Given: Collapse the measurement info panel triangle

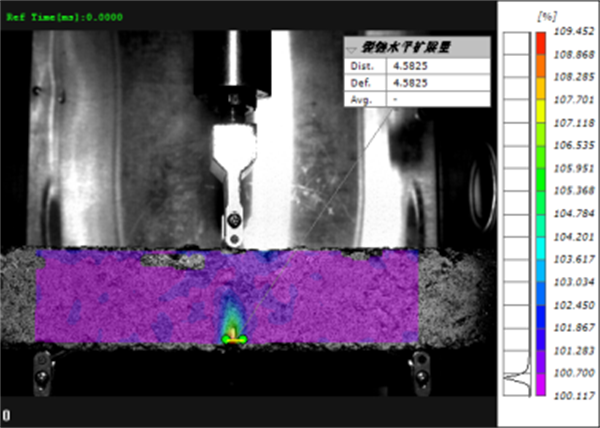Looking at the screenshot, I should point(351,48).
